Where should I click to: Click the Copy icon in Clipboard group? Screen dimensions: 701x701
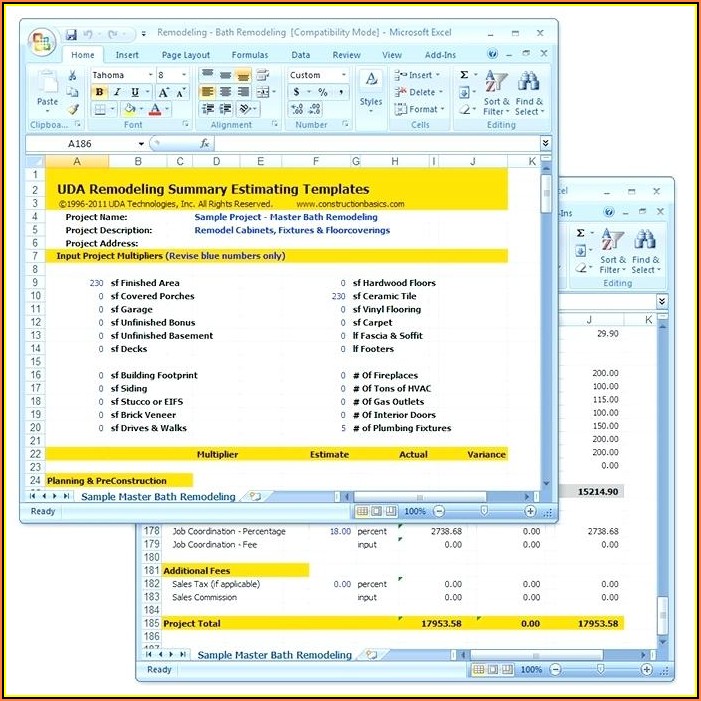coord(72,92)
